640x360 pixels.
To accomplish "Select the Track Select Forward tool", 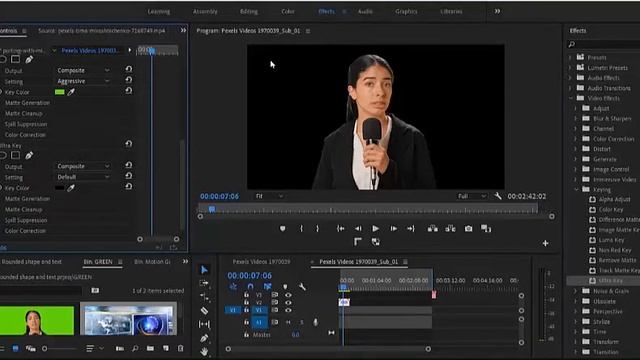I will 204,283.
